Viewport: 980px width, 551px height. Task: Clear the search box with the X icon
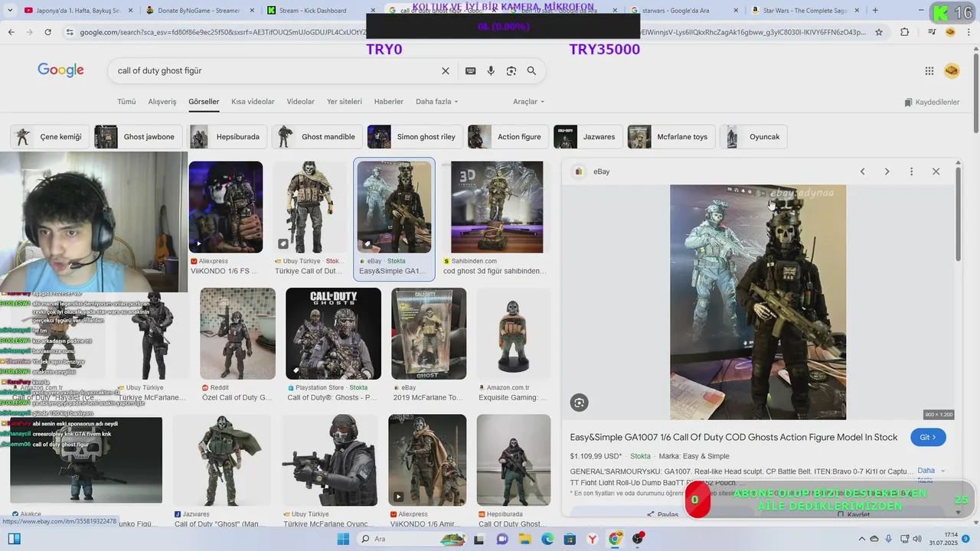pyautogui.click(x=446, y=70)
